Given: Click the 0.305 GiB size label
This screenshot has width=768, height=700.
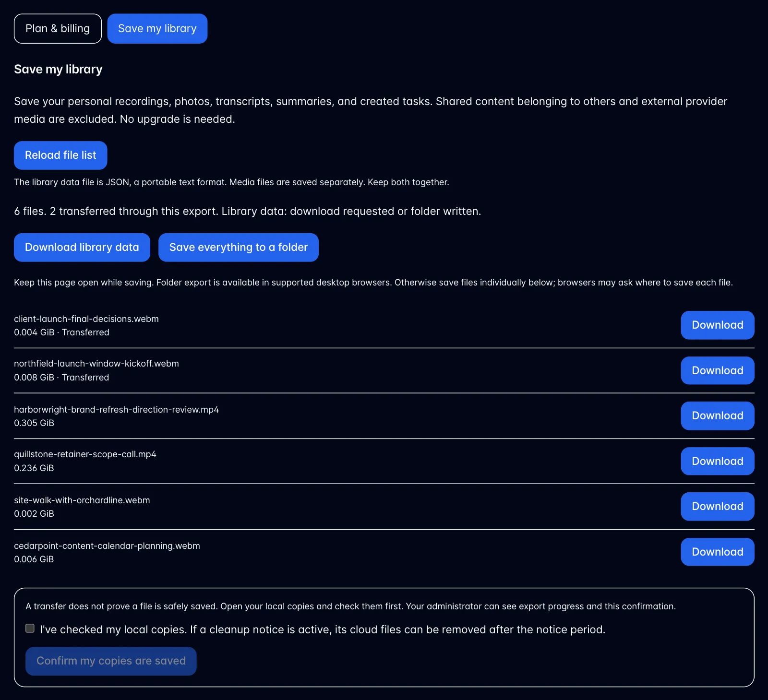Looking at the screenshot, I should point(34,423).
